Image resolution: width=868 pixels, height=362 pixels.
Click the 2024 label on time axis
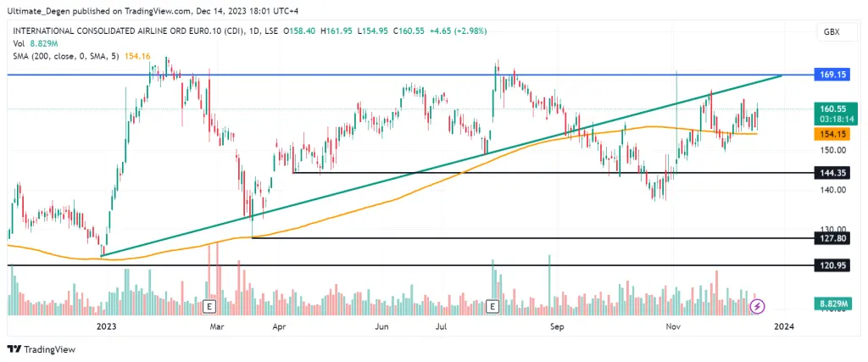[784, 327]
